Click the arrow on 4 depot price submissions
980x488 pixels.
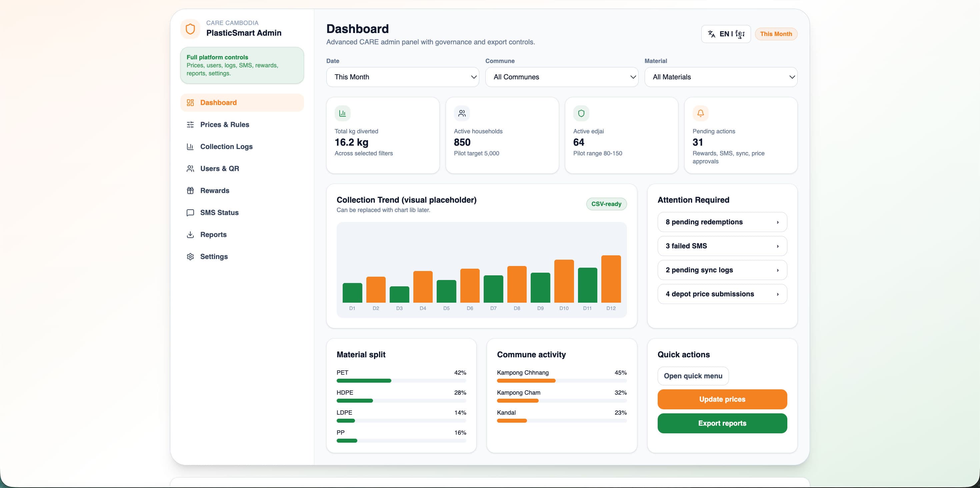[x=778, y=294]
